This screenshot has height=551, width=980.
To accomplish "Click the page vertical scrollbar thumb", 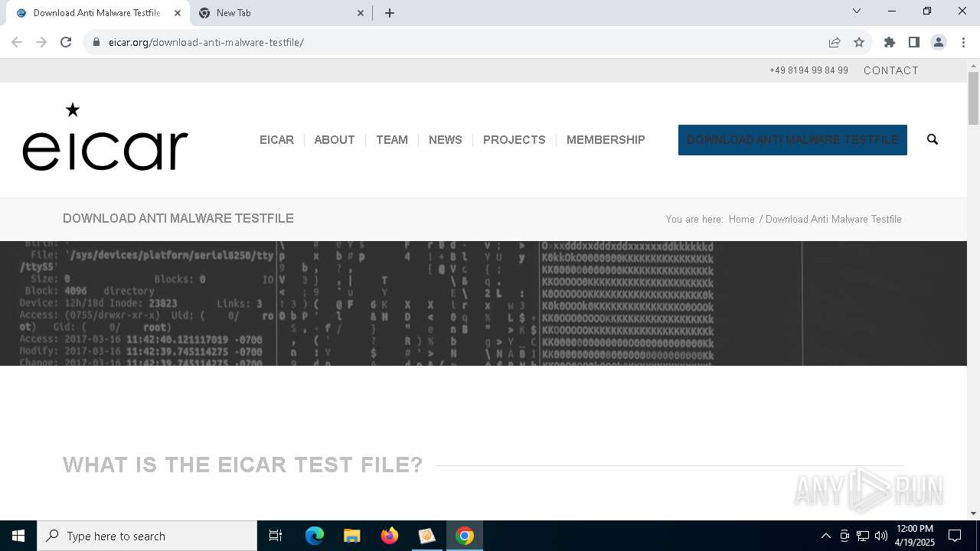I will click(x=973, y=98).
